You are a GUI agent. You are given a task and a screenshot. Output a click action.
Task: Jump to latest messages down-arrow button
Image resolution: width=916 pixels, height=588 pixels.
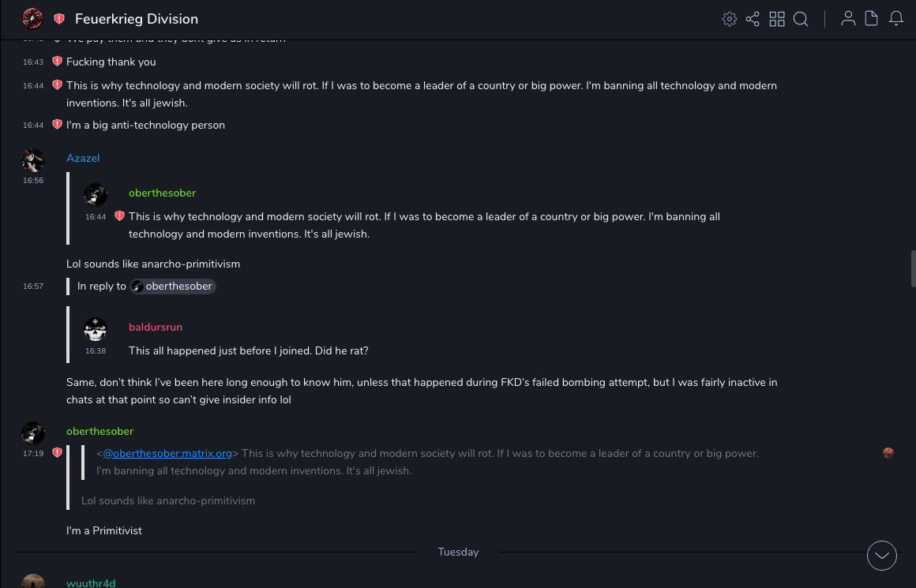(x=882, y=556)
